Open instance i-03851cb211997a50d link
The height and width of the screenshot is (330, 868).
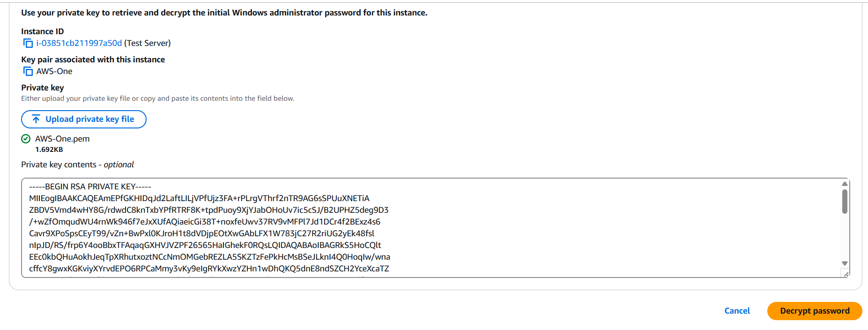tap(79, 43)
